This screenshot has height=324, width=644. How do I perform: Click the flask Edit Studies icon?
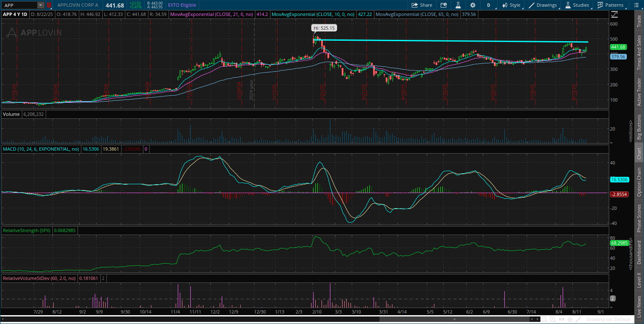458,5
